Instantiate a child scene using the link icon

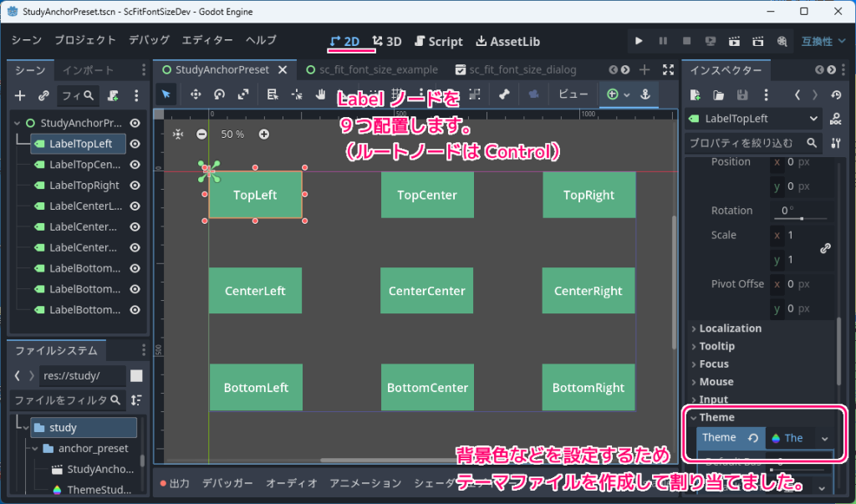43,95
